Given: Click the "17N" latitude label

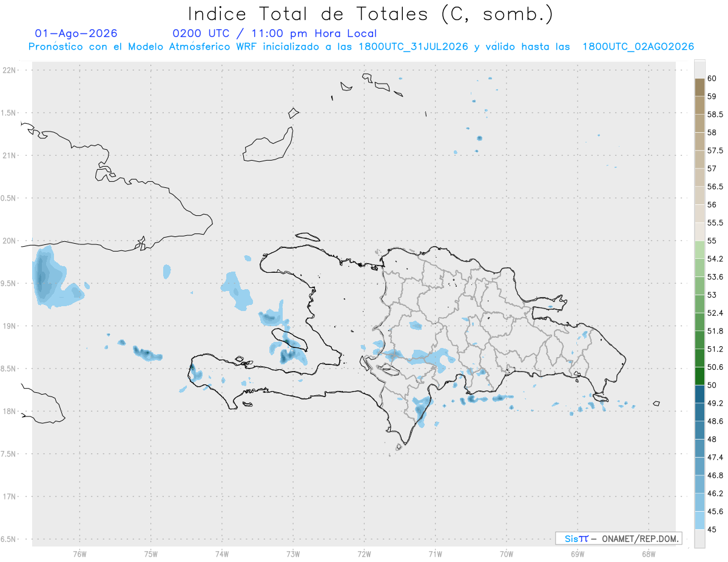Looking at the screenshot, I should point(10,497).
